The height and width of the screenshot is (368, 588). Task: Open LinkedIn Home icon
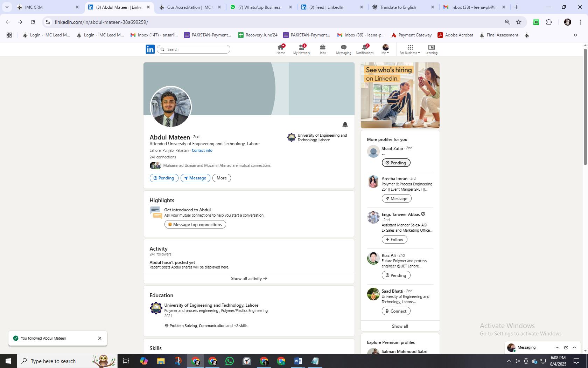[x=281, y=49]
